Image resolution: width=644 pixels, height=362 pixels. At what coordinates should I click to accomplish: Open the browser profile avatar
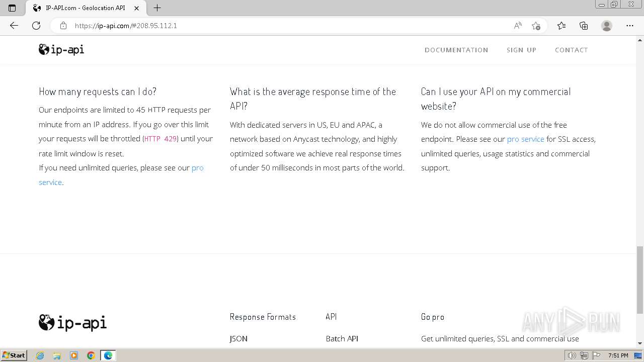point(607,26)
